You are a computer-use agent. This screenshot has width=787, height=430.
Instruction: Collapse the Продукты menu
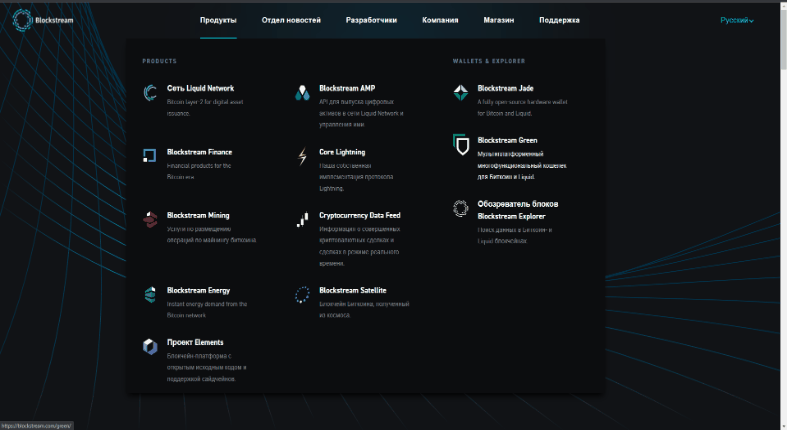click(218, 20)
